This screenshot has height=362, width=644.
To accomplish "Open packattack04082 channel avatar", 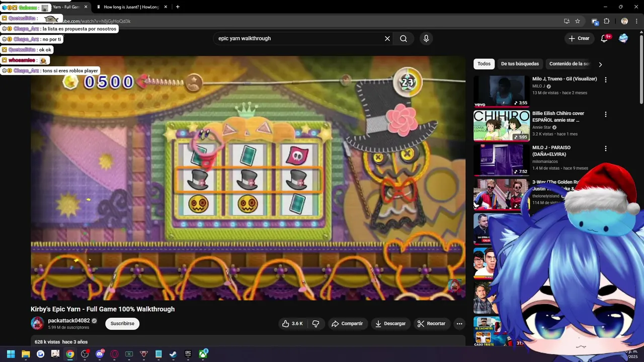I will tap(37, 324).
